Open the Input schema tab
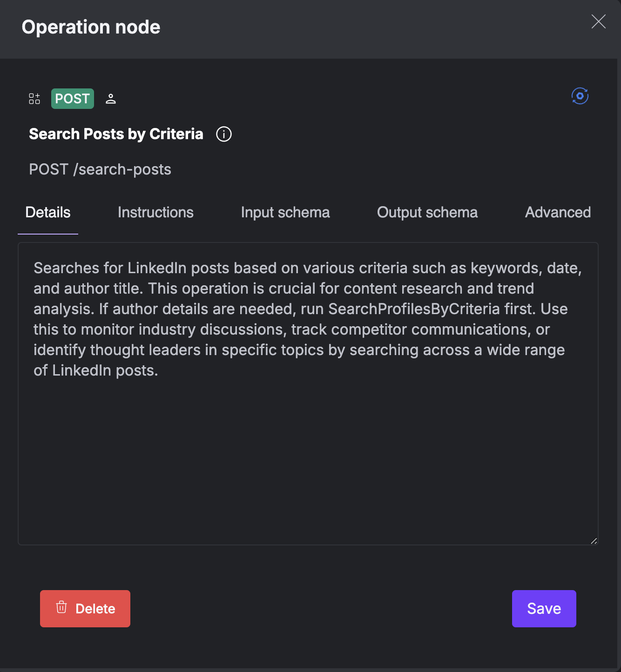The width and height of the screenshot is (621, 672). [285, 212]
